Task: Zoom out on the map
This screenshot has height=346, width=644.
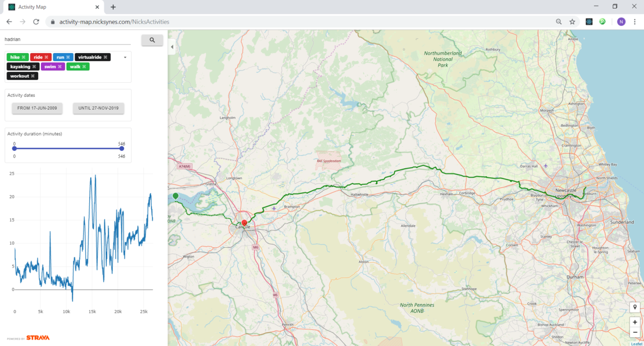Action: point(635,332)
